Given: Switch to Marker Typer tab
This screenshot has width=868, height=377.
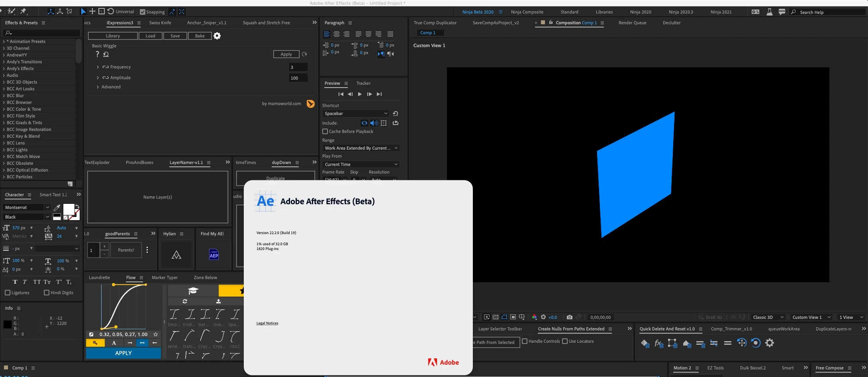Looking at the screenshot, I should tap(165, 277).
